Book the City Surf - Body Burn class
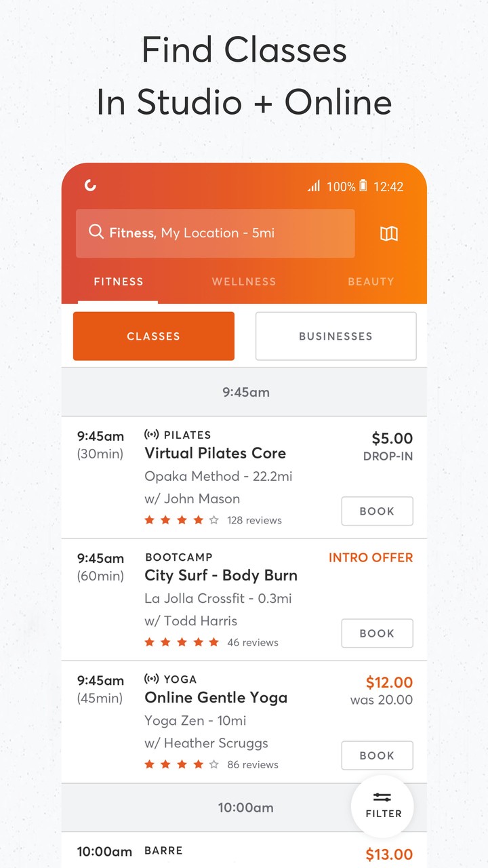 tap(377, 633)
